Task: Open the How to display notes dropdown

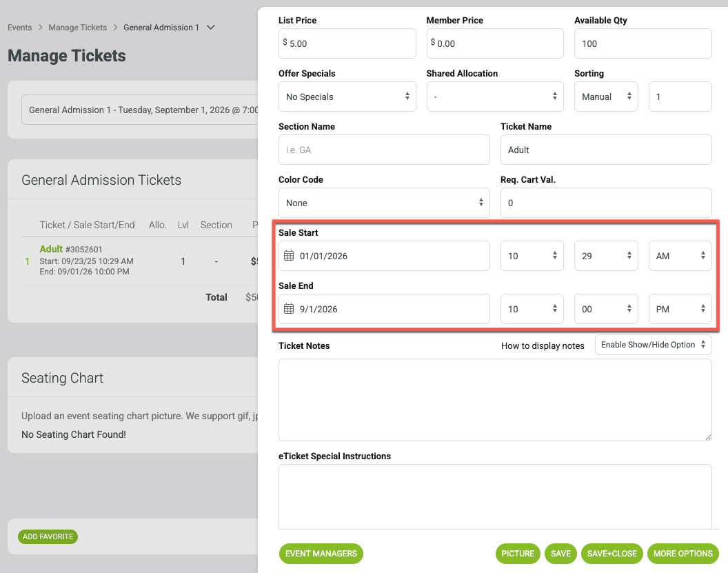Action: pyautogui.click(x=654, y=345)
